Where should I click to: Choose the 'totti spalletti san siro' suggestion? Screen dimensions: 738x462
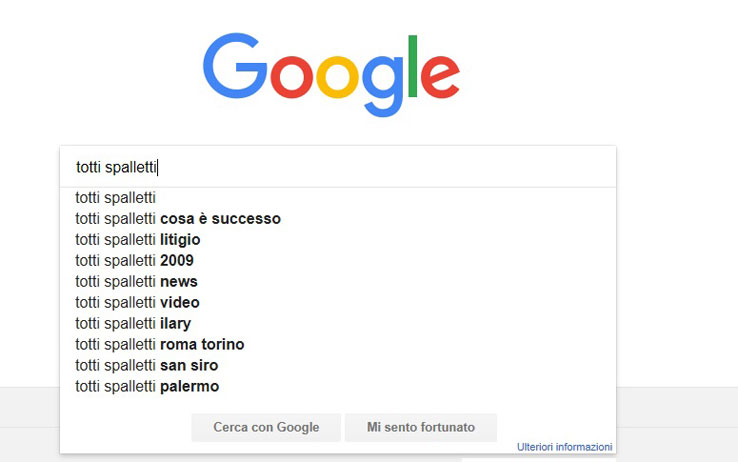click(338, 365)
